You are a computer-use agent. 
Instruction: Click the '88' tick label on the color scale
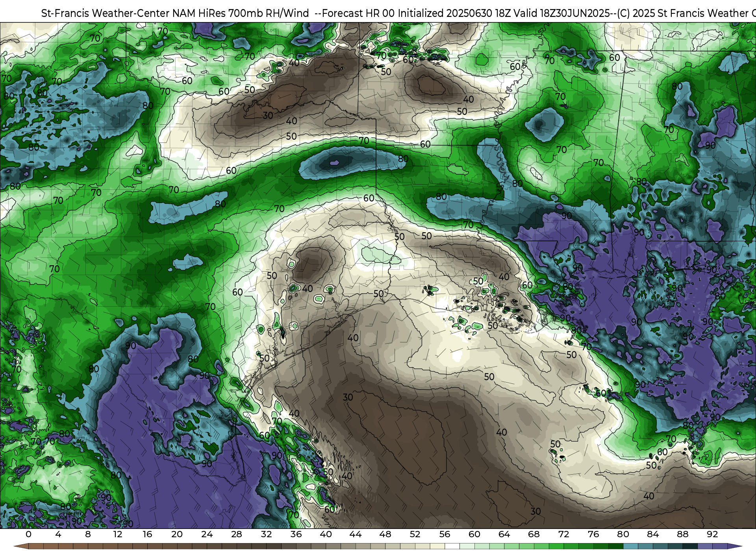[x=682, y=534]
